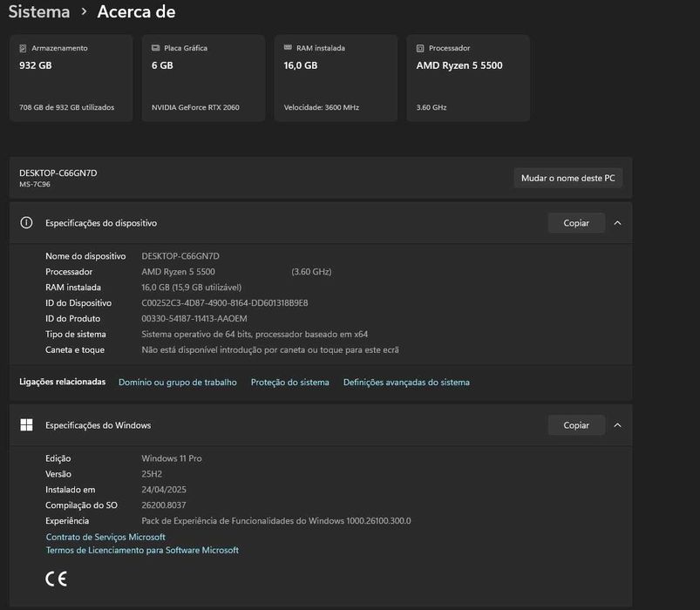Click NVIDIA GeForce RTX 2060 text

click(195, 107)
